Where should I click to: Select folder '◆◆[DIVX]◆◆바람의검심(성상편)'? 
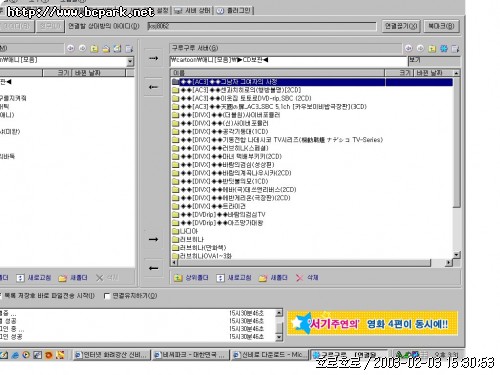coord(223,165)
